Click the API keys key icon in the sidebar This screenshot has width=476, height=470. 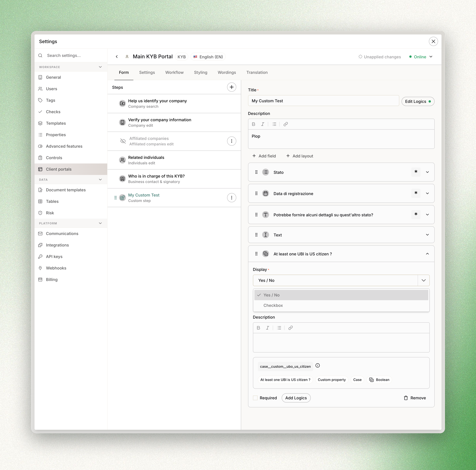(x=40, y=257)
